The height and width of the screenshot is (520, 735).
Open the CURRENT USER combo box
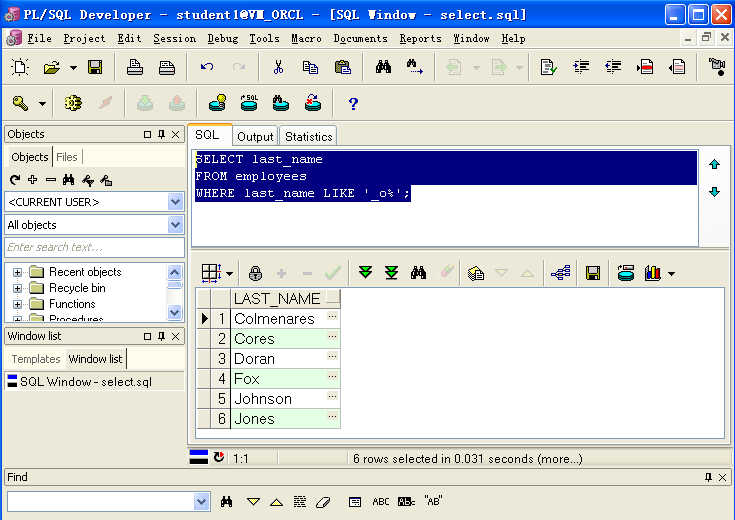[x=175, y=202]
